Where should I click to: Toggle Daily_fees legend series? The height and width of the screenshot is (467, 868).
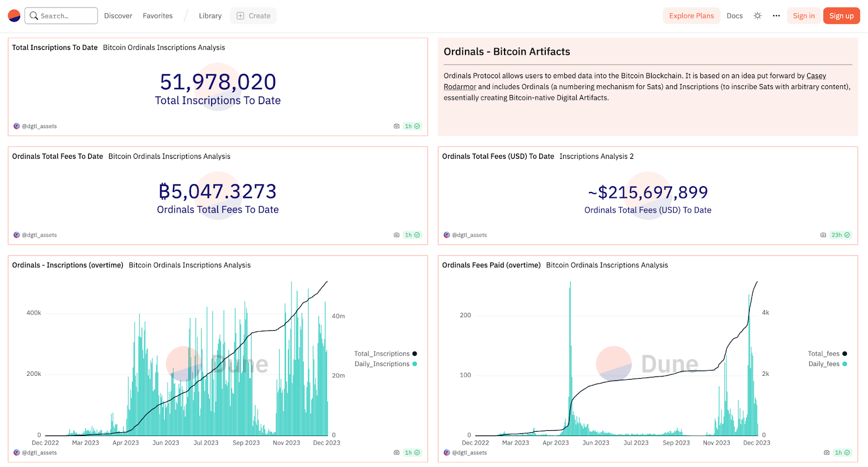[x=828, y=364]
